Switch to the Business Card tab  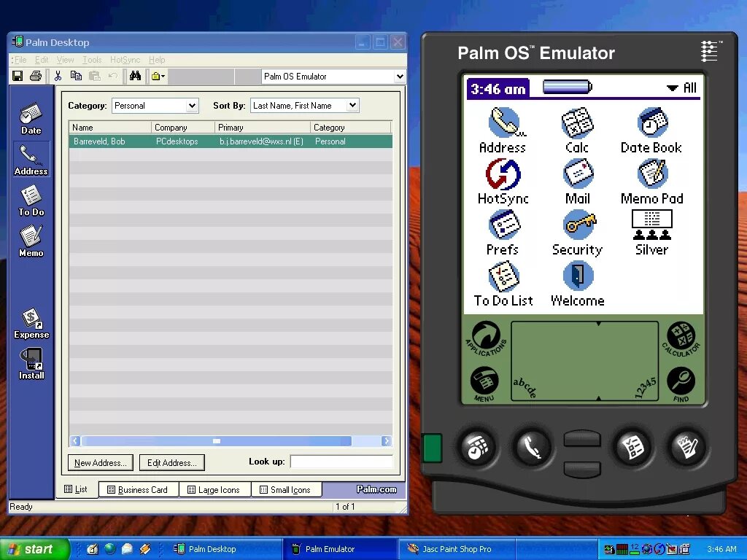(x=138, y=489)
